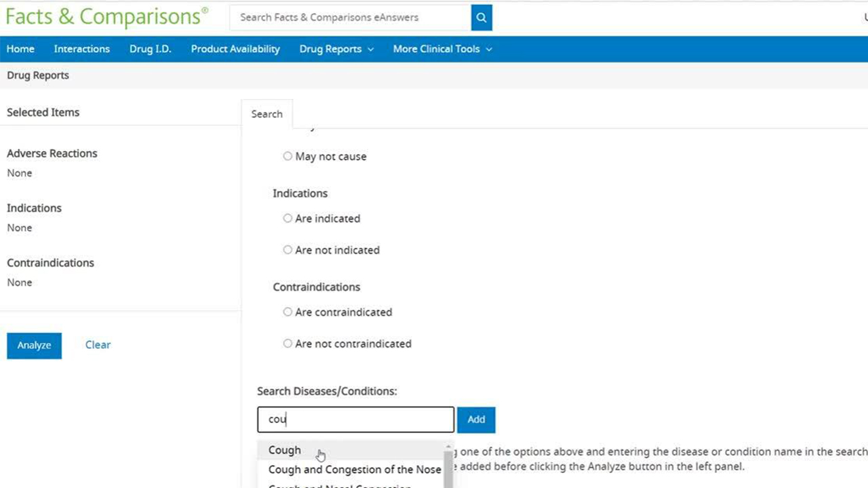Click the blue search magnifier icon

(481, 18)
